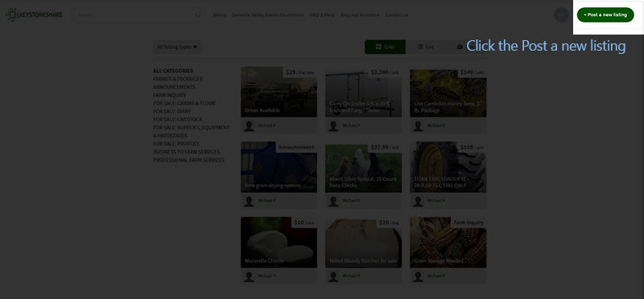The height and width of the screenshot is (299, 644).
Task: Click Michael P avatar under Baby Chicks listing
Action: point(333,201)
